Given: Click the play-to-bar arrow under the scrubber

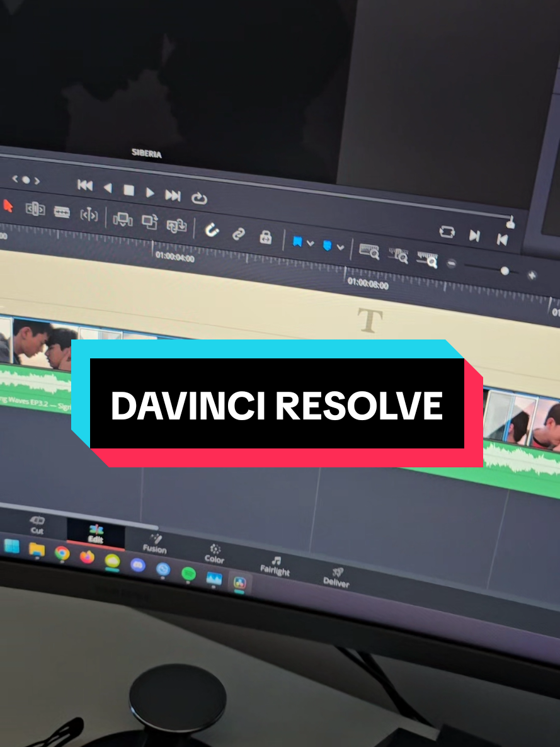Looking at the screenshot, I should (474, 236).
